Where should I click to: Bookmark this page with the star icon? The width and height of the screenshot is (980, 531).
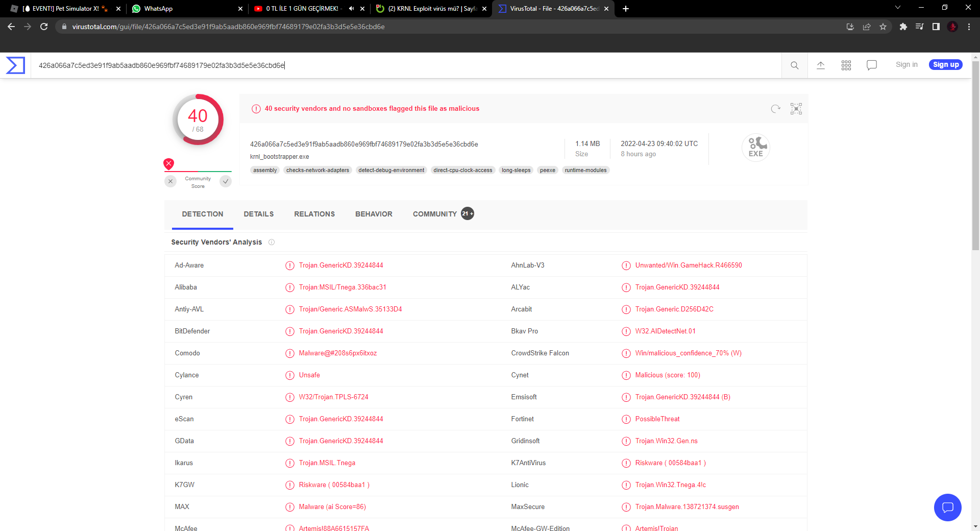883,27
